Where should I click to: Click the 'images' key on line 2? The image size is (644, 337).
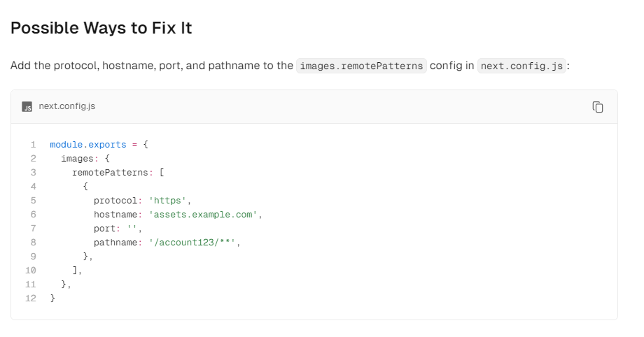(x=77, y=159)
